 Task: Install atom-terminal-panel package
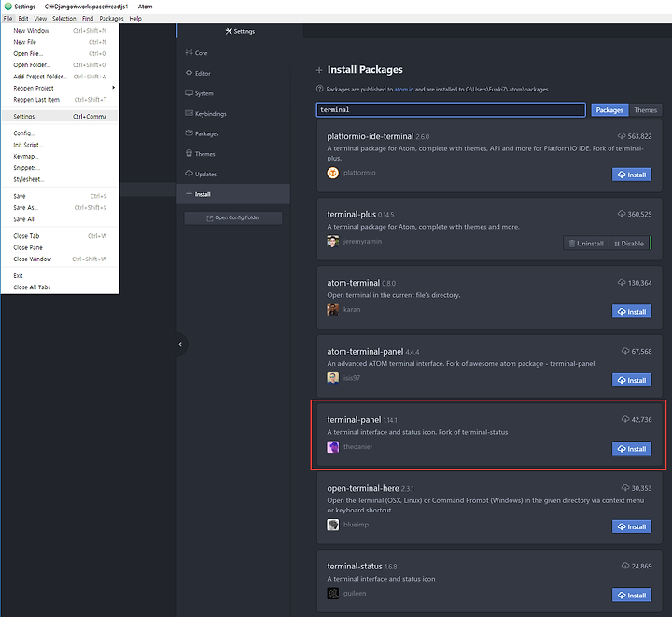[x=632, y=380]
